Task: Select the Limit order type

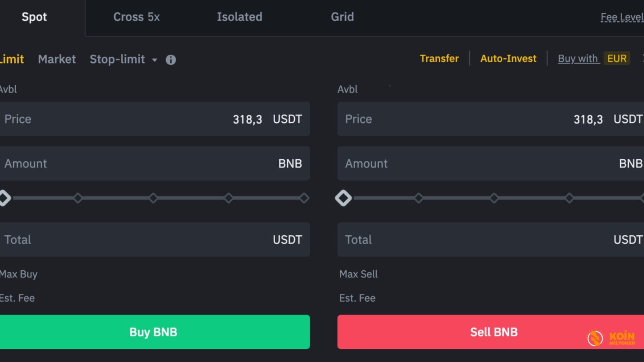Action: pos(11,59)
